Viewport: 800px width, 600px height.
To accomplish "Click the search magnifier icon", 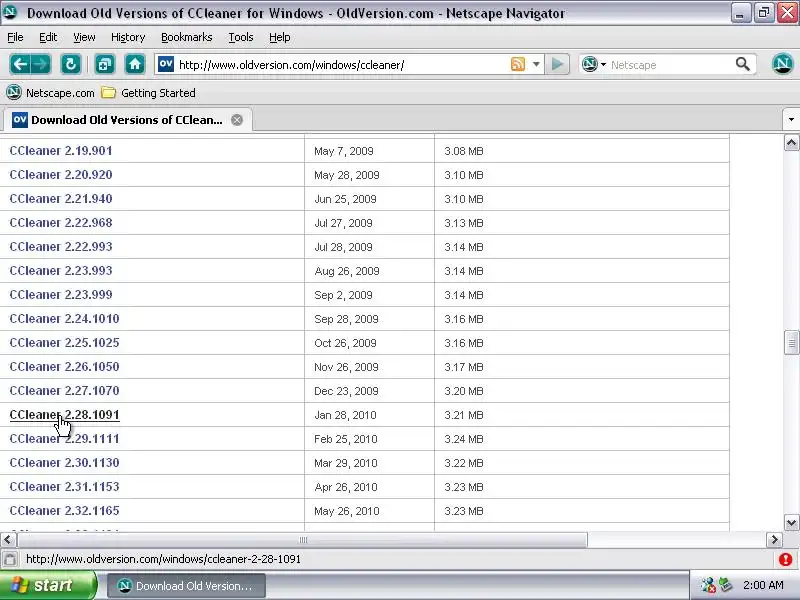I will point(743,64).
